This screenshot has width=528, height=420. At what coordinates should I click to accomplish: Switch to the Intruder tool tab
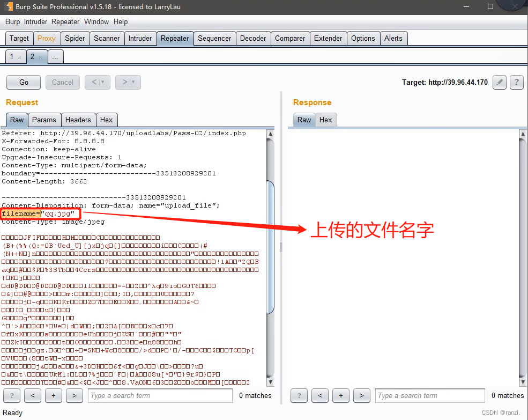tap(140, 39)
